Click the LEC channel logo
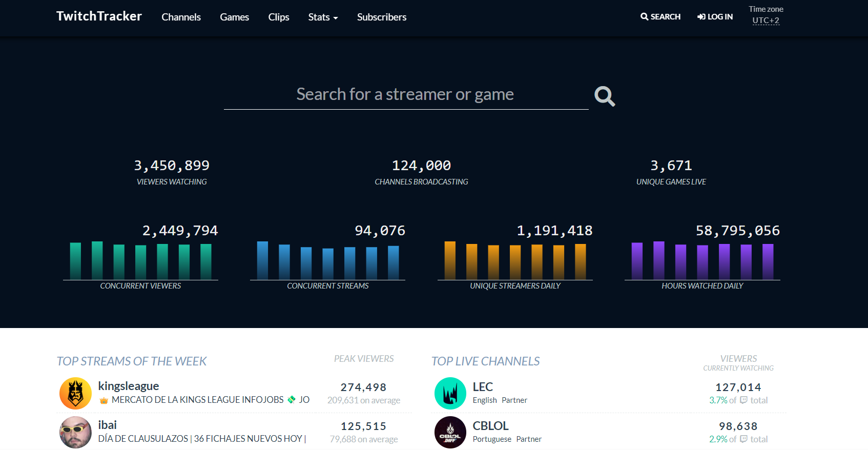The image size is (868, 450). (450, 393)
